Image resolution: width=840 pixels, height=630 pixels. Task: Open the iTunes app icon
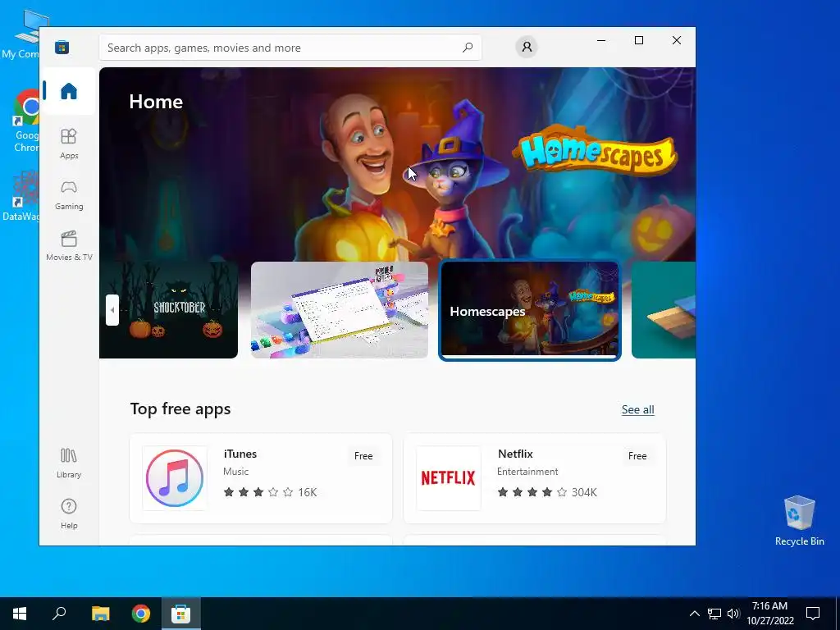(x=175, y=478)
